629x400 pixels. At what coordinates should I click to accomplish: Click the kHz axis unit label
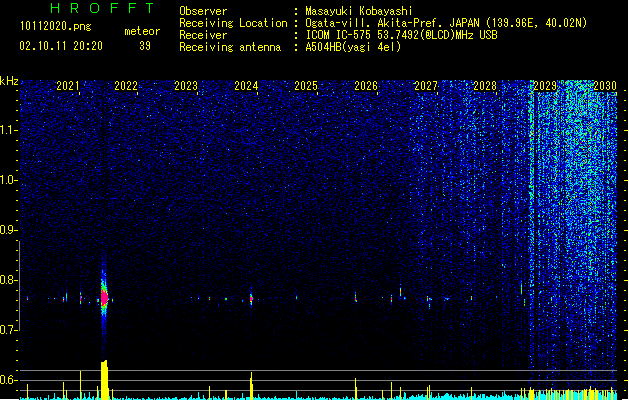[x=9, y=81]
